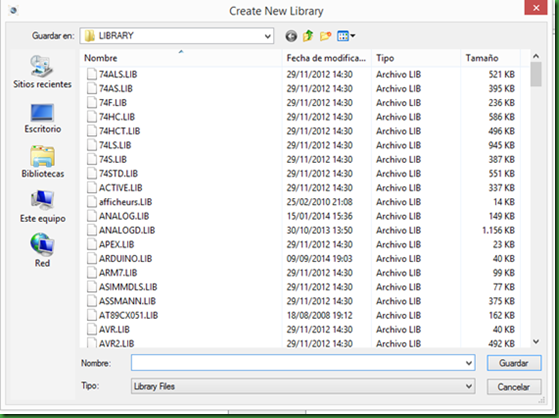Open the Nombre filename dropdown arrow
559x418 pixels.
click(469, 363)
